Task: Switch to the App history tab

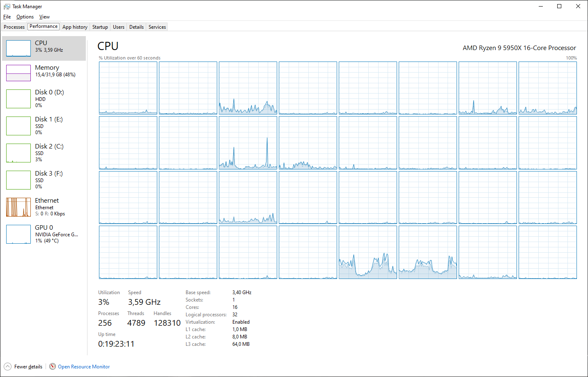Action: [x=75, y=27]
